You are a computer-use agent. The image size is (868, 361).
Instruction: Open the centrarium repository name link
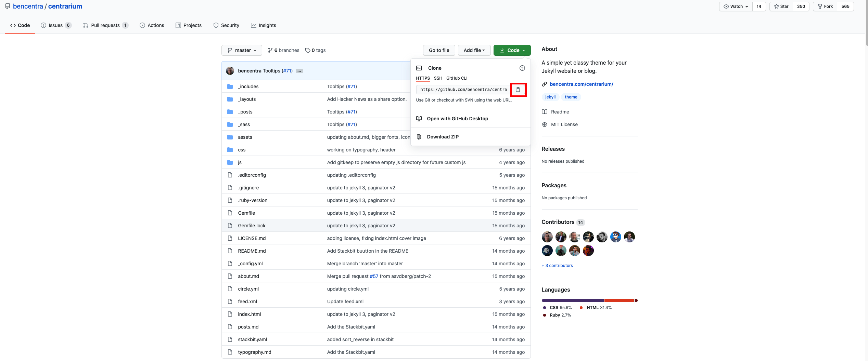pyautogui.click(x=65, y=6)
